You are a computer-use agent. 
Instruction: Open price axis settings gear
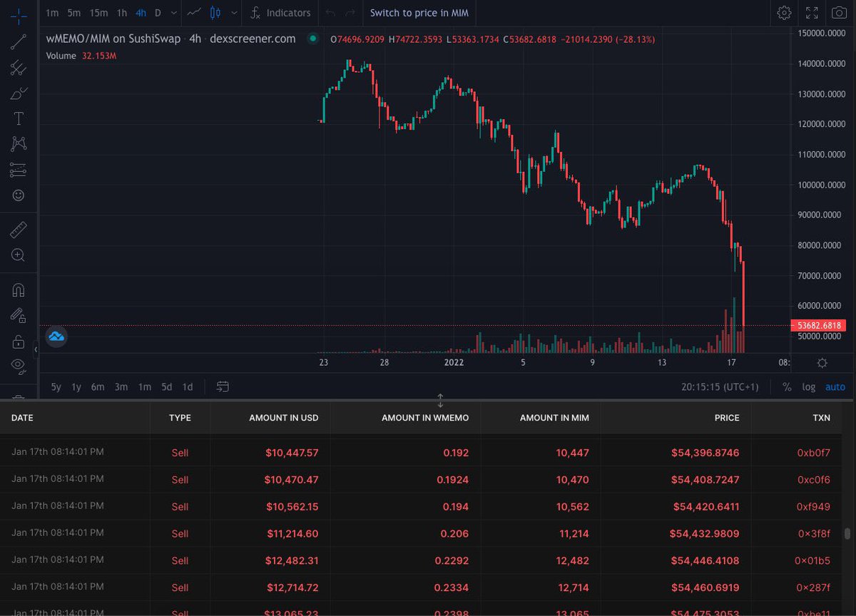click(822, 363)
